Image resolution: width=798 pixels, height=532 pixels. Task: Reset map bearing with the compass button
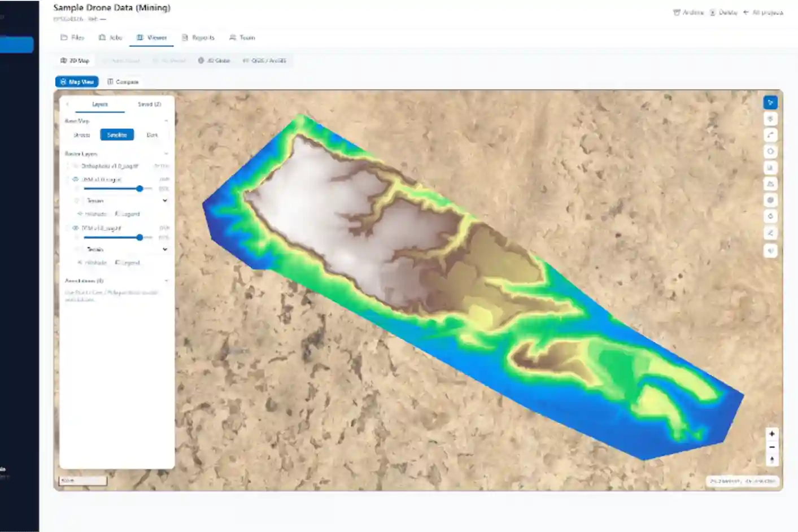771,460
